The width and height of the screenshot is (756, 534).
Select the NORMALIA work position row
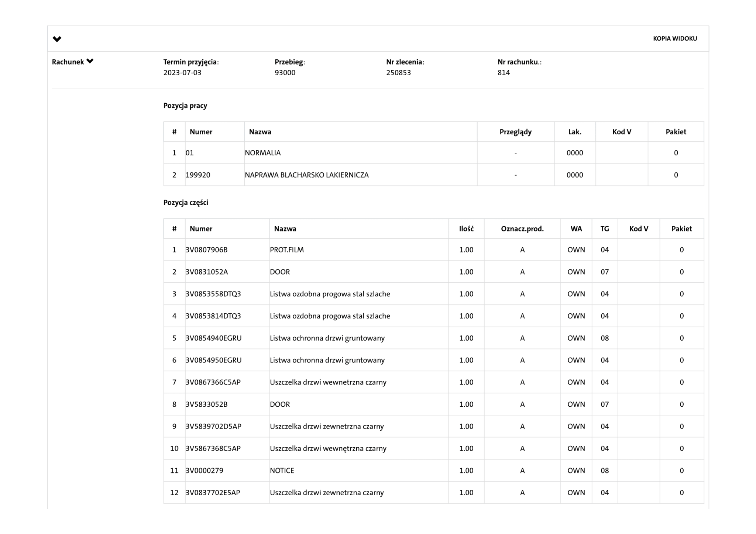(x=262, y=153)
